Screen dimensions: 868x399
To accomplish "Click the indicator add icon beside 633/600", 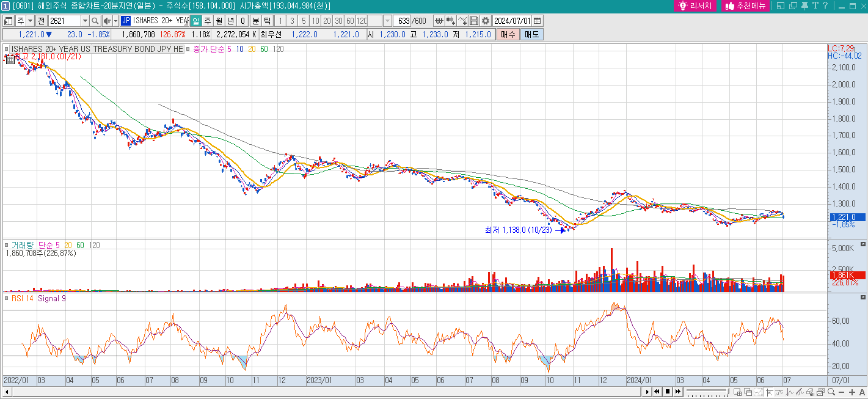I will pos(439,21).
